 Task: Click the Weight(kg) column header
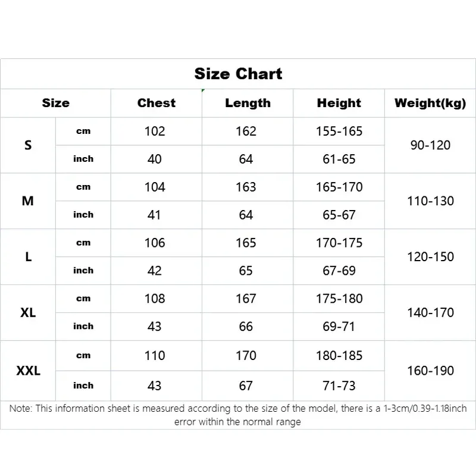tap(430, 103)
